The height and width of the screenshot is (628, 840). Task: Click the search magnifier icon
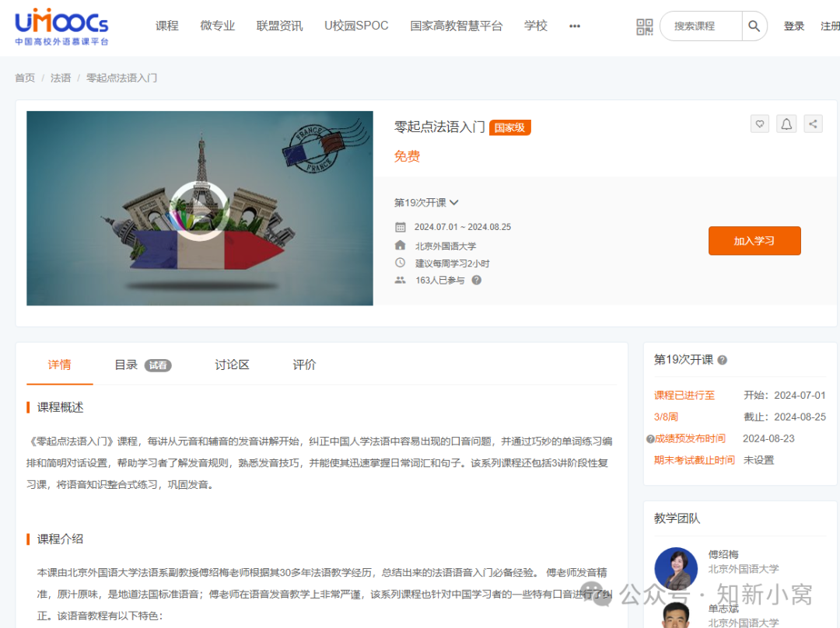753,26
